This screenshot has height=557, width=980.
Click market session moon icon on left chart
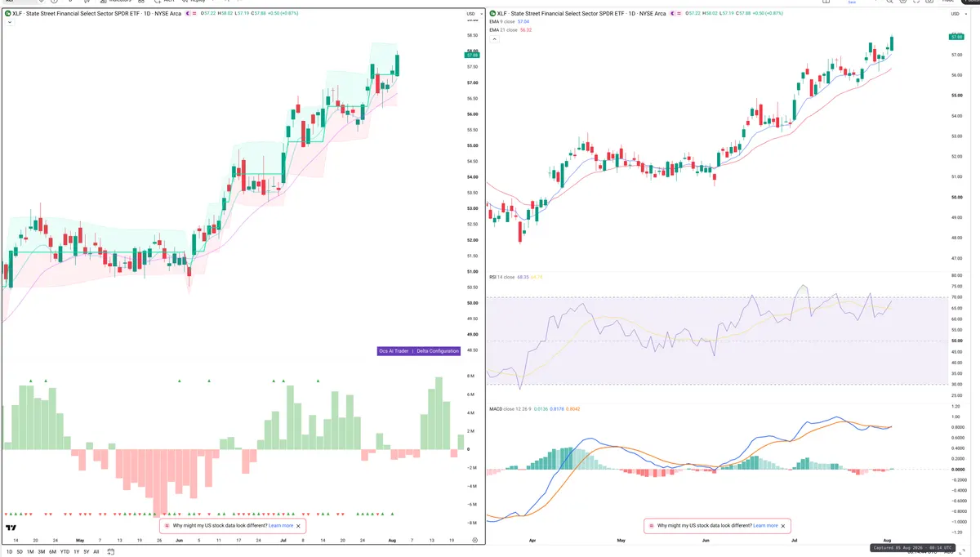click(188, 14)
